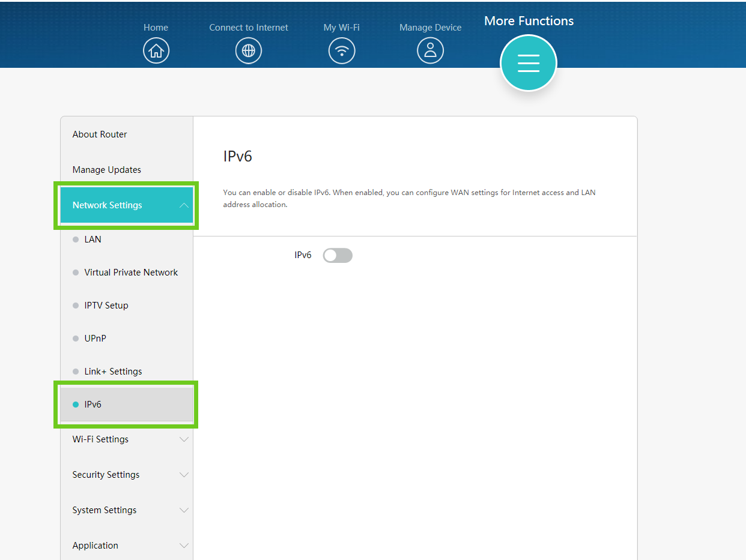Open Virtual Private Network settings
The height and width of the screenshot is (560, 746).
pos(131,272)
